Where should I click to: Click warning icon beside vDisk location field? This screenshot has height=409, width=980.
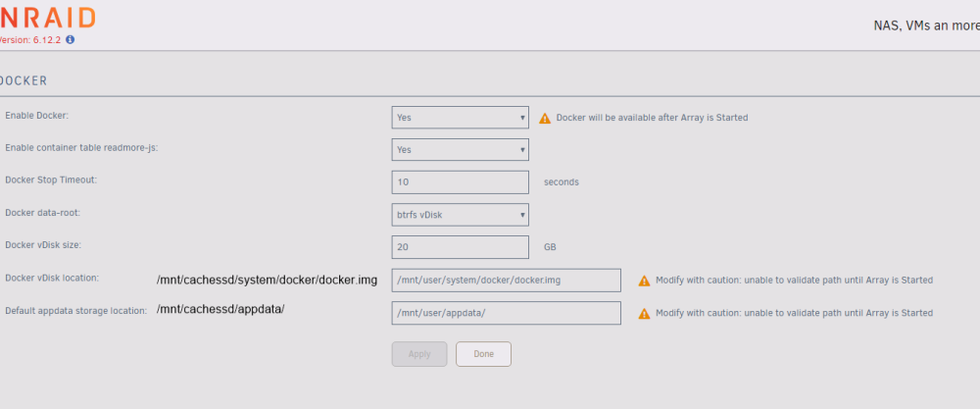click(645, 281)
